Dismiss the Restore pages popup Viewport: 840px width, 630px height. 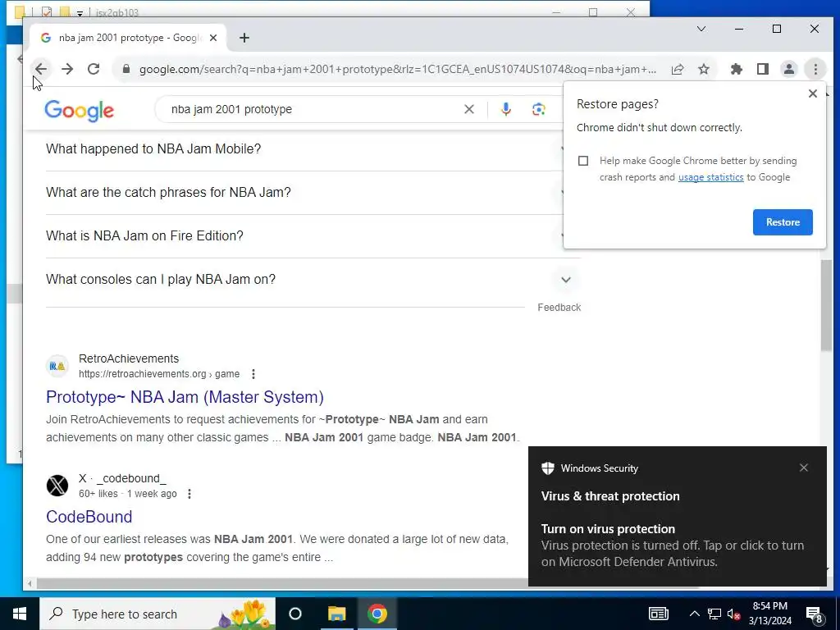pyautogui.click(x=813, y=94)
